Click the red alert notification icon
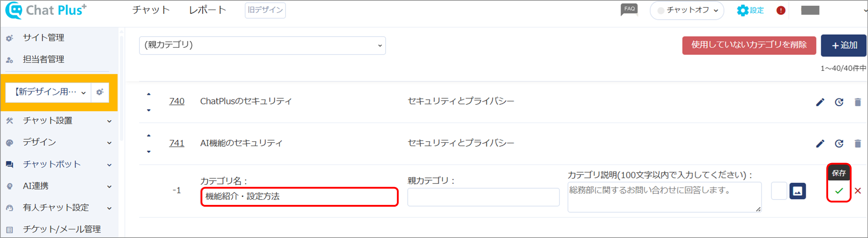 click(x=781, y=11)
